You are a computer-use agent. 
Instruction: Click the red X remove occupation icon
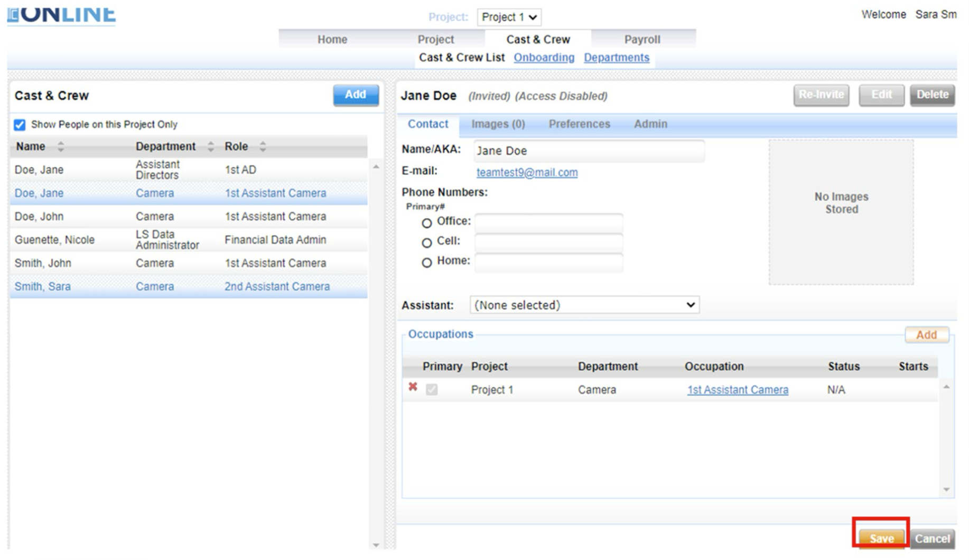413,387
